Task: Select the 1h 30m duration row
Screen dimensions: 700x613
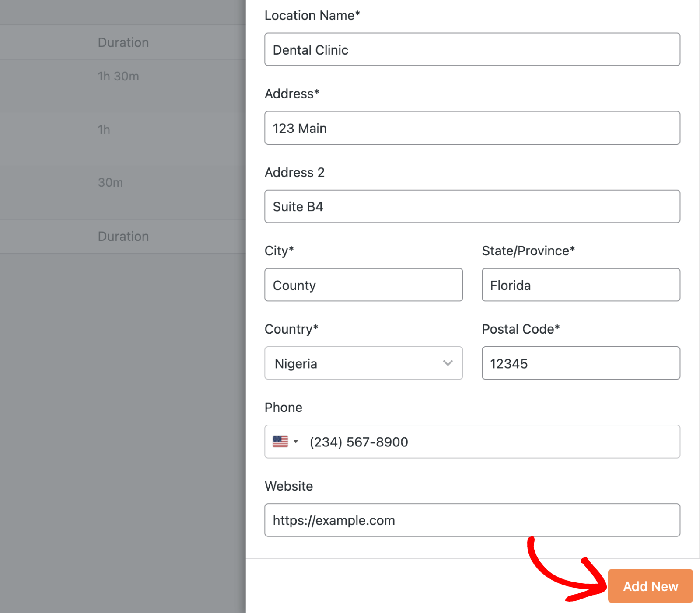Action: point(118,77)
